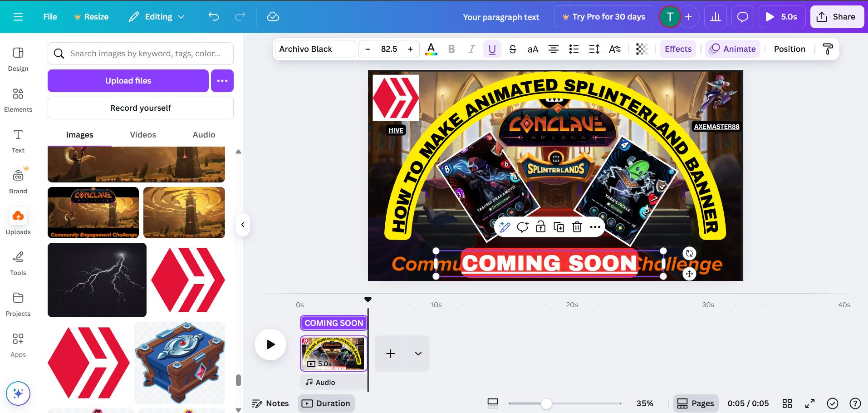
Task: Open the Archivo Black font dropdown
Action: tap(315, 49)
